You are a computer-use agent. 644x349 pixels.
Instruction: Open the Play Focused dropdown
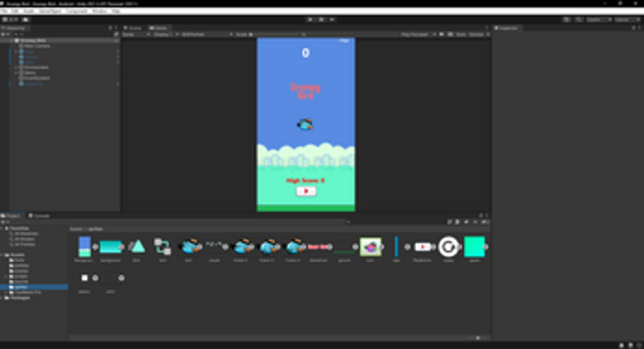click(x=418, y=35)
